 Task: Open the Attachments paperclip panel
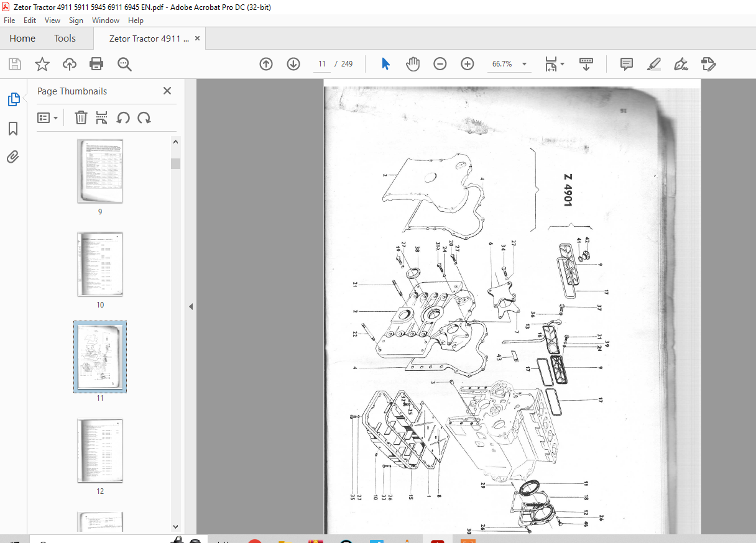tap(13, 157)
